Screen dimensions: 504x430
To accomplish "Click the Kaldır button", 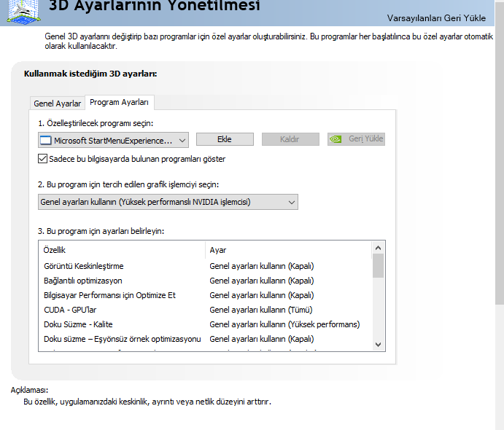I will (290, 139).
